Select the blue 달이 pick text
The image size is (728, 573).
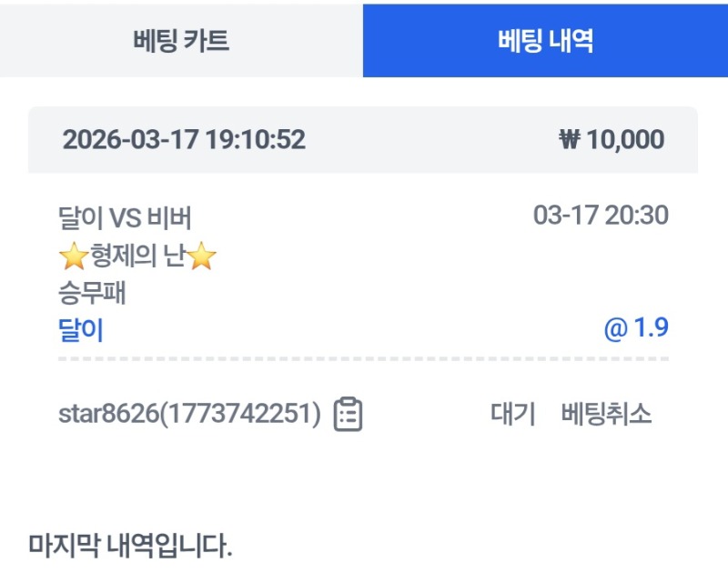(x=81, y=329)
